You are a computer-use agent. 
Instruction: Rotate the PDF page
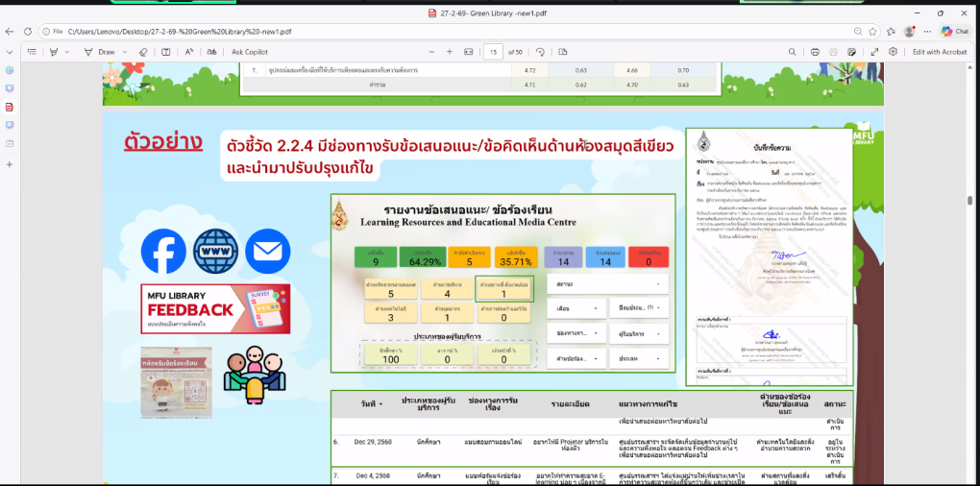click(540, 52)
